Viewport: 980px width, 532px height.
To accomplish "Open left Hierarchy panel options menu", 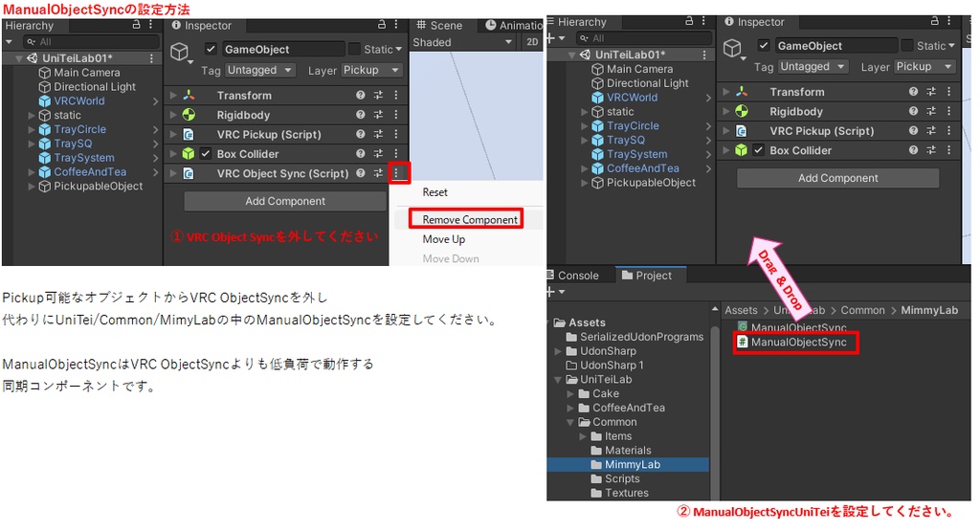I will click(150, 24).
